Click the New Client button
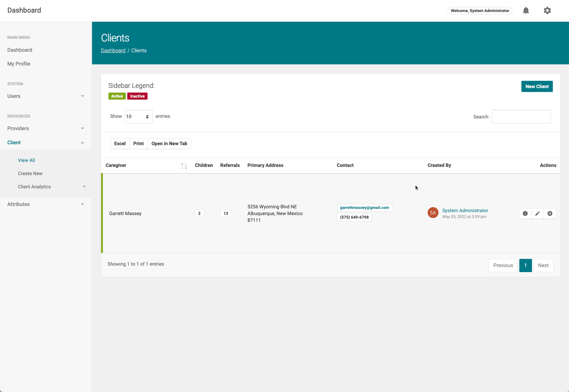 tap(537, 86)
